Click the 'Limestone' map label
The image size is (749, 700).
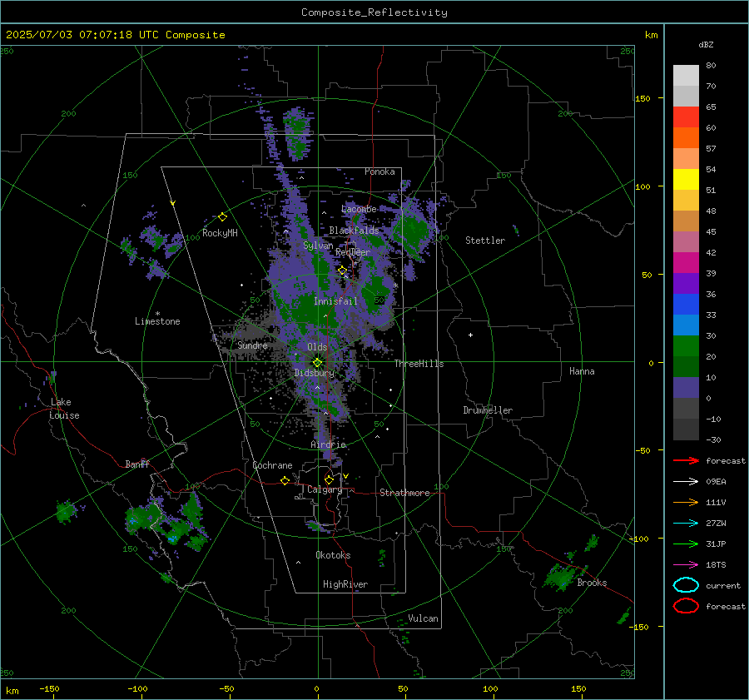[157, 321]
